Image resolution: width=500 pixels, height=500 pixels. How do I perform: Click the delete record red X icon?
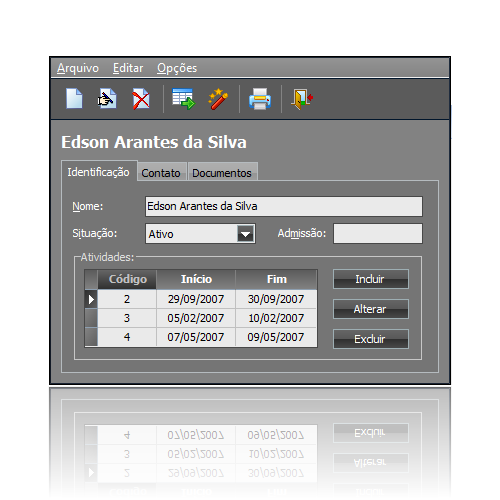(141, 98)
